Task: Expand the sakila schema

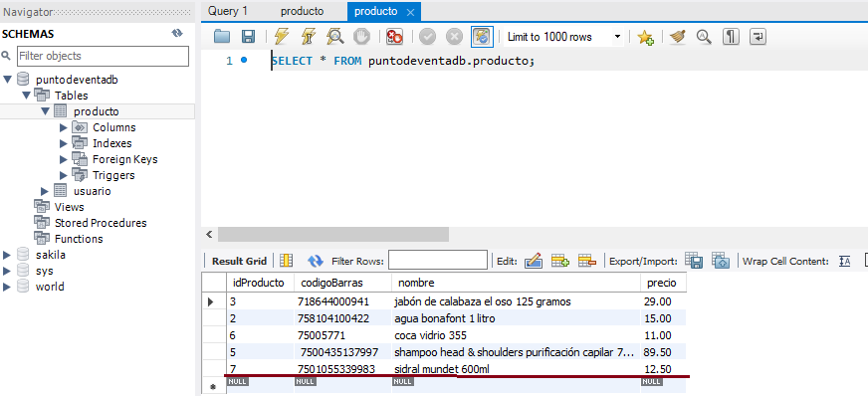Action: point(7,255)
